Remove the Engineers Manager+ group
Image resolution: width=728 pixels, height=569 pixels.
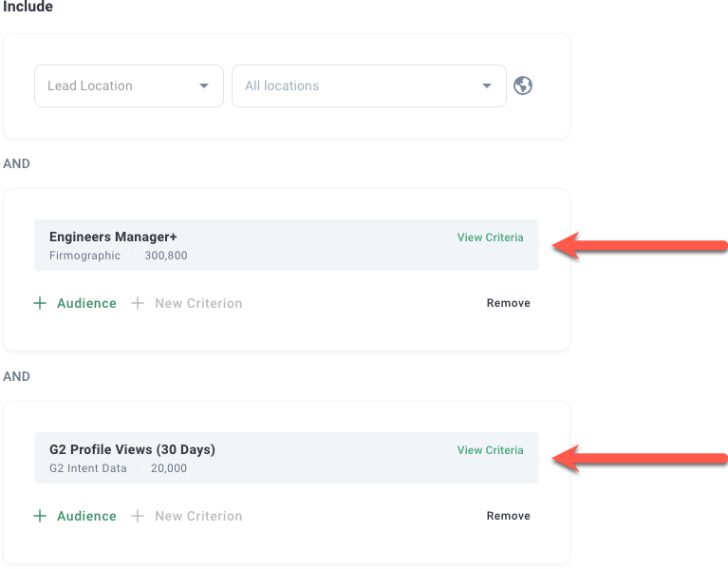click(508, 303)
